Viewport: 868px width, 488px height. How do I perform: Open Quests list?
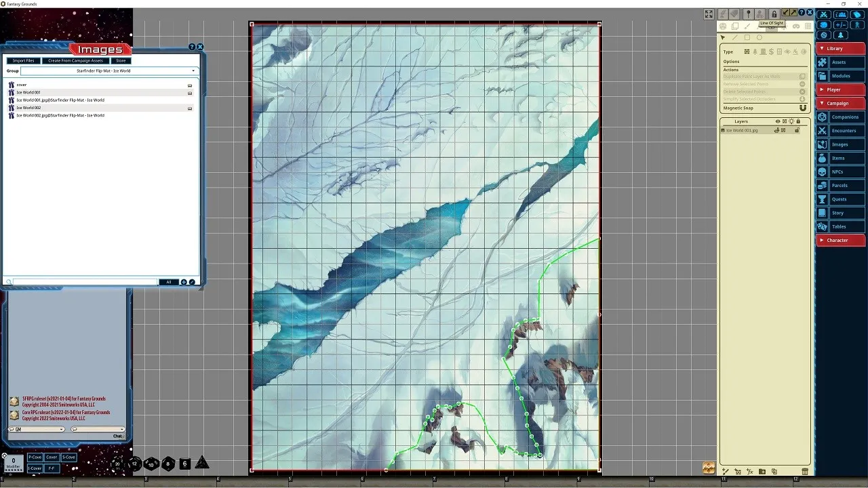click(840, 199)
